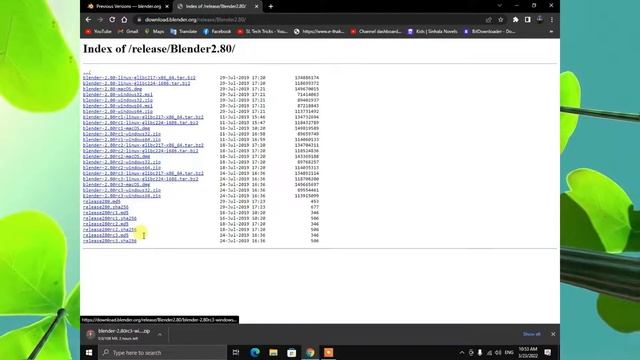640x360 pixels.
Task: Open the notification center icon
Action: pos(548,353)
